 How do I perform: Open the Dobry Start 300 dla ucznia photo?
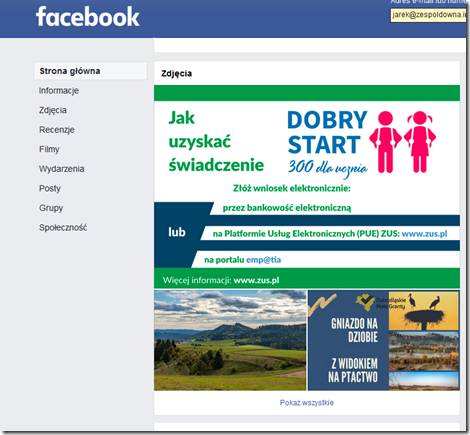307,187
